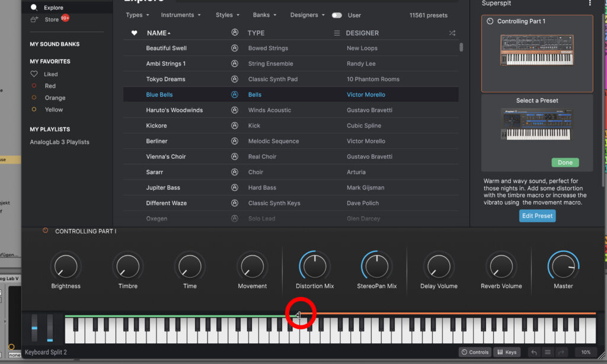Image resolution: width=607 pixels, height=364 pixels.
Task: Select the Controlling Part 1 synth thumbnail
Action: click(x=537, y=50)
